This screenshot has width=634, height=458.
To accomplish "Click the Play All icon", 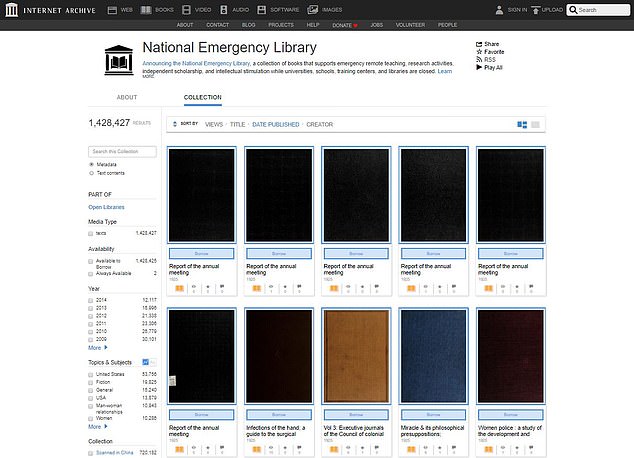I will [x=479, y=67].
